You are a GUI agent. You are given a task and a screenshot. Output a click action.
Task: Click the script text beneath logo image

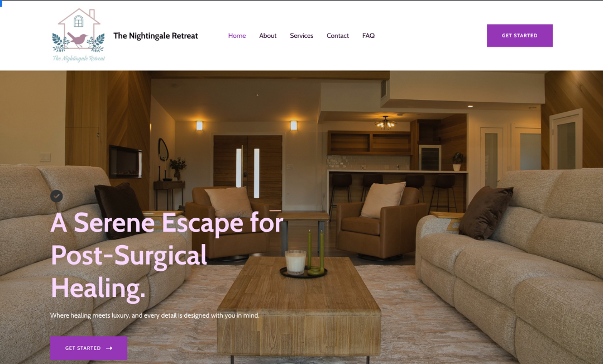pos(79,59)
